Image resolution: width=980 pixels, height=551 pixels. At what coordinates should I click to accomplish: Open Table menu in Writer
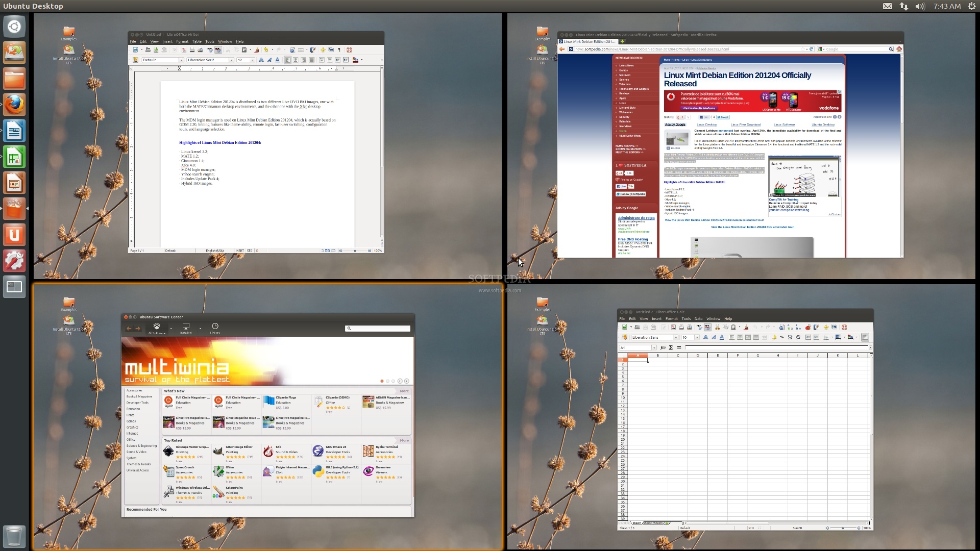197,41
